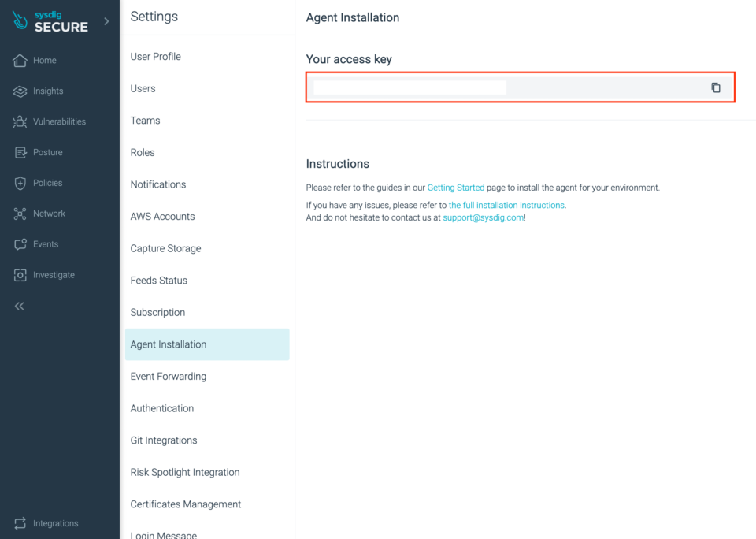Open Vulnerabilities bug icon

(20, 121)
